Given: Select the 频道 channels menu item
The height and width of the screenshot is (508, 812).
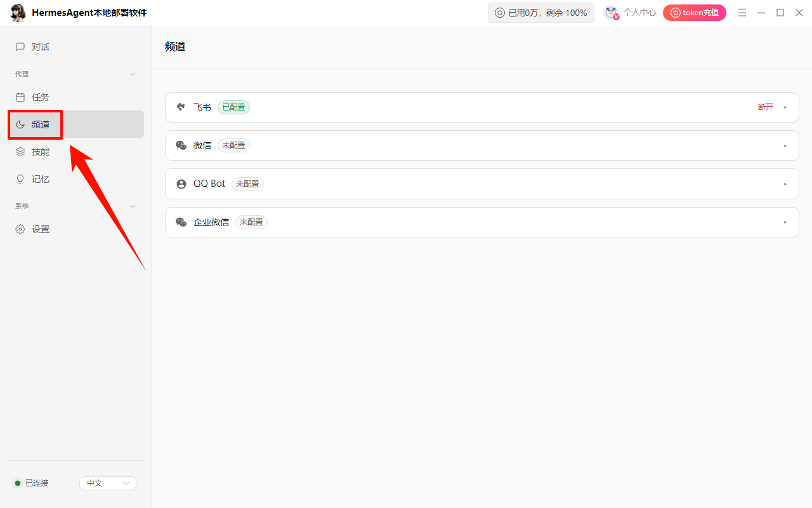Looking at the screenshot, I should pyautogui.click(x=76, y=124).
